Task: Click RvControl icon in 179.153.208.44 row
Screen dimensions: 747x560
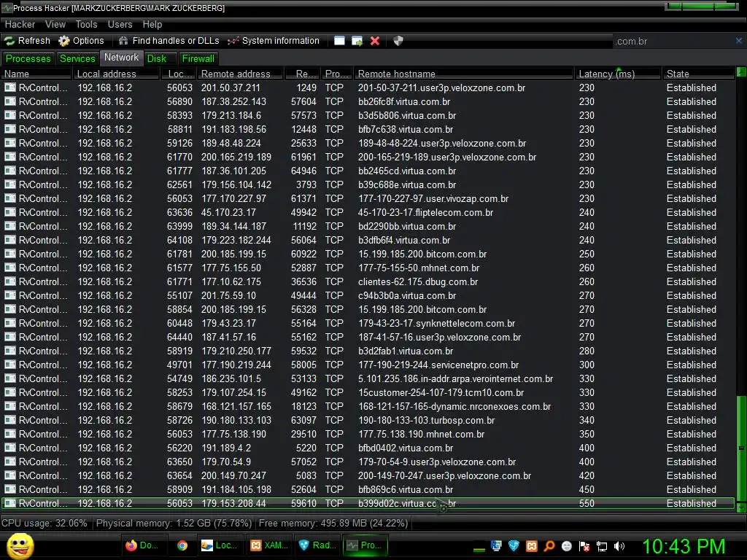Action: tap(10, 503)
